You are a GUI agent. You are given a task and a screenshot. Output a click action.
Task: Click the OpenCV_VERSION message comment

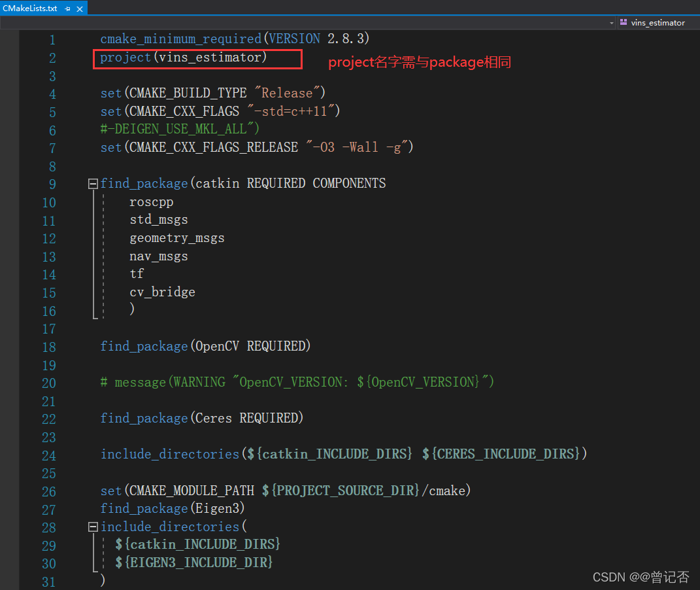297,382
